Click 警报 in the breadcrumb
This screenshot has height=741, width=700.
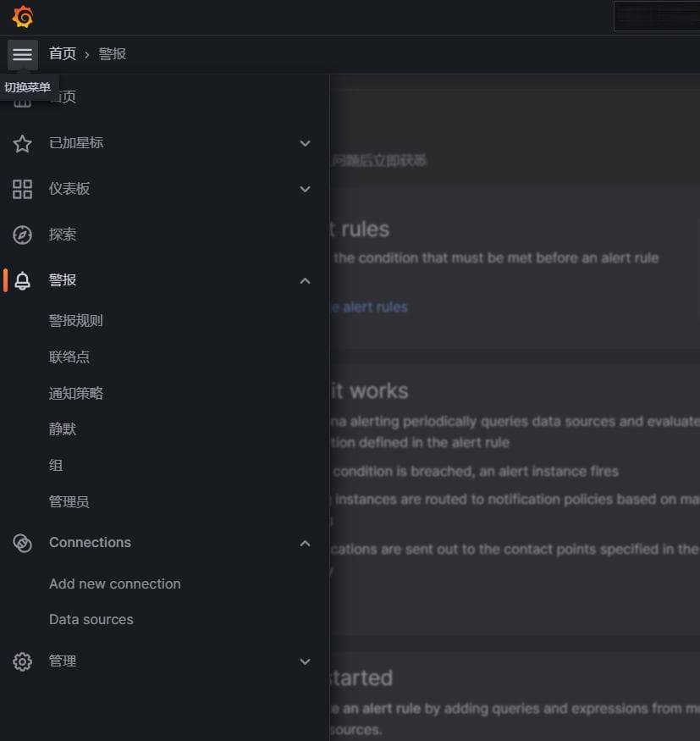pos(113,54)
